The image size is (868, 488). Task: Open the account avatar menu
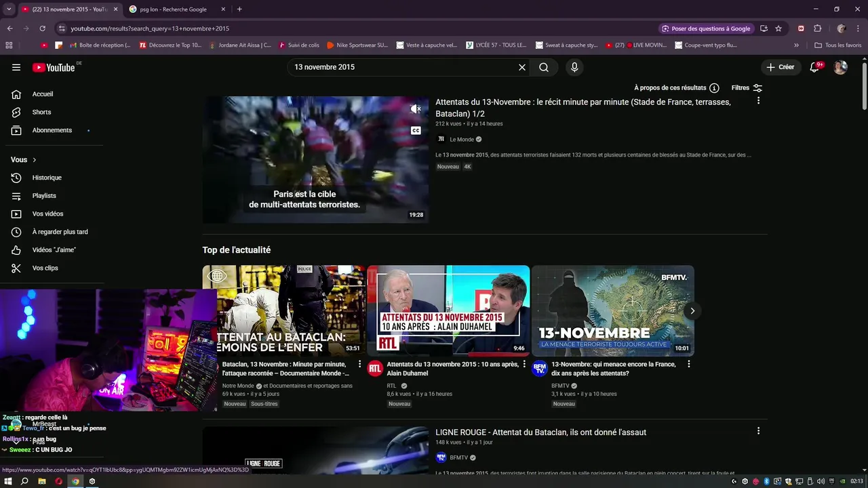click(x=840, y=67)
